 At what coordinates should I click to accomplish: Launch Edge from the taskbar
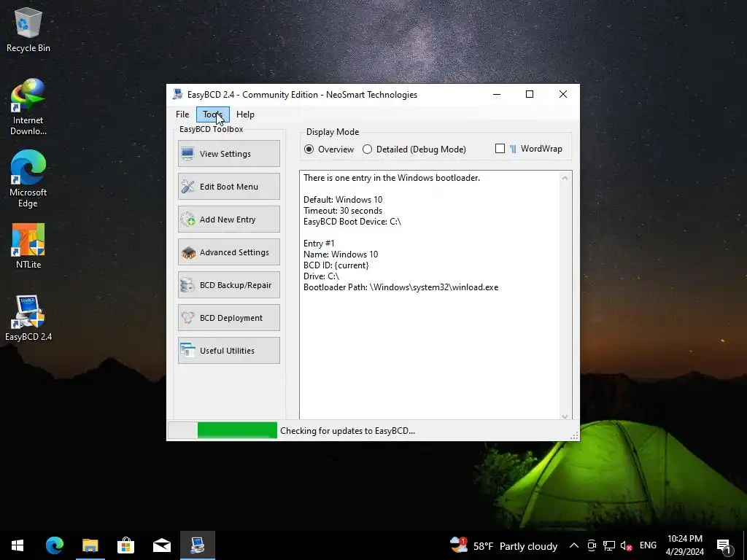tap(54, 545)
